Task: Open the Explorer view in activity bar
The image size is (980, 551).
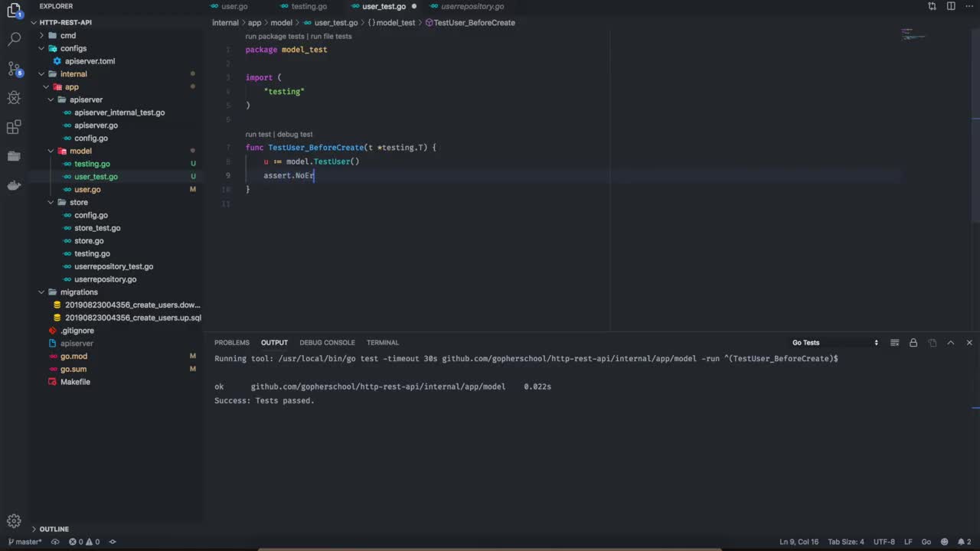Action: [x=14, y=10]
